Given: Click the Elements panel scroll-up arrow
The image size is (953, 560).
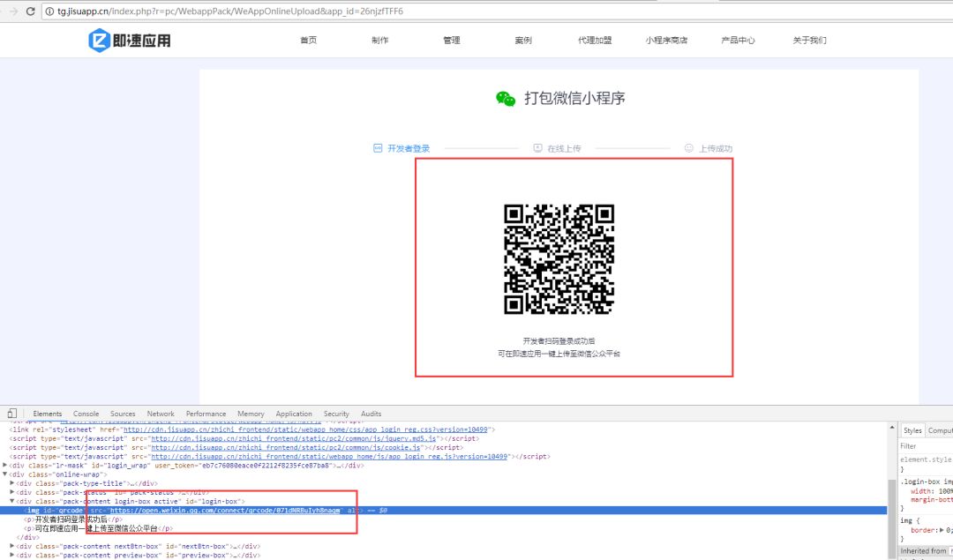Looking at the screenshot, I should [892, 428].
